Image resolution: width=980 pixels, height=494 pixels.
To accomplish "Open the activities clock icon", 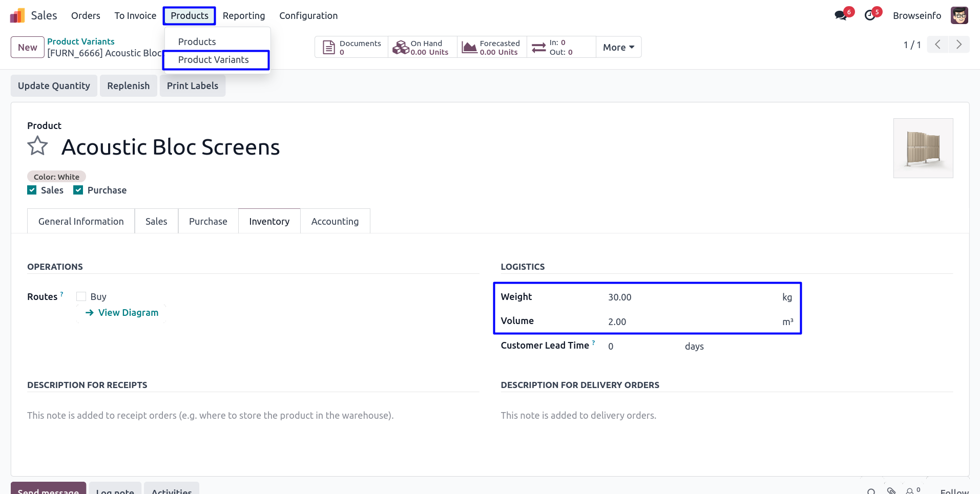I will [870, 15].
